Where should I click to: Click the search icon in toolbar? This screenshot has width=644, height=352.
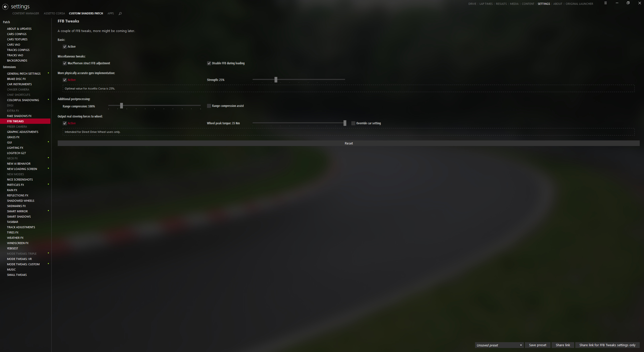120,13
